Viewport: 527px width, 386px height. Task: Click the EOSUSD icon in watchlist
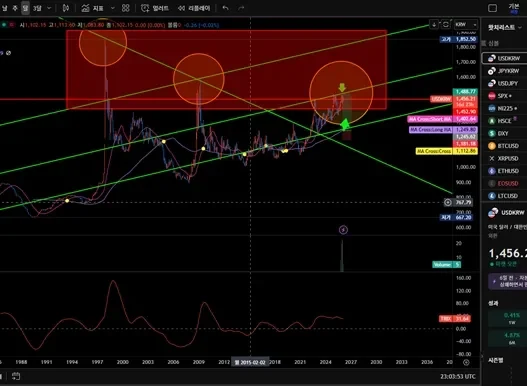pos(492,183)
